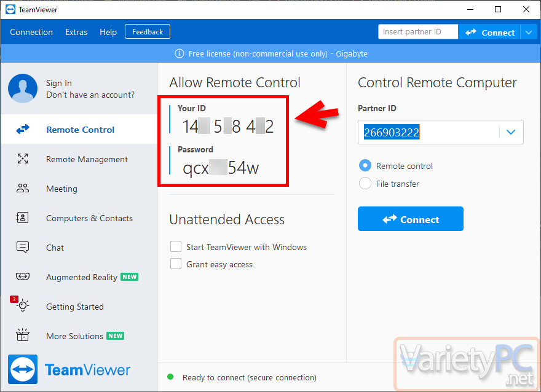The width and height of the screenshot is (541, 392).
Task: Click the Meeting people icon
Action: 23,189
